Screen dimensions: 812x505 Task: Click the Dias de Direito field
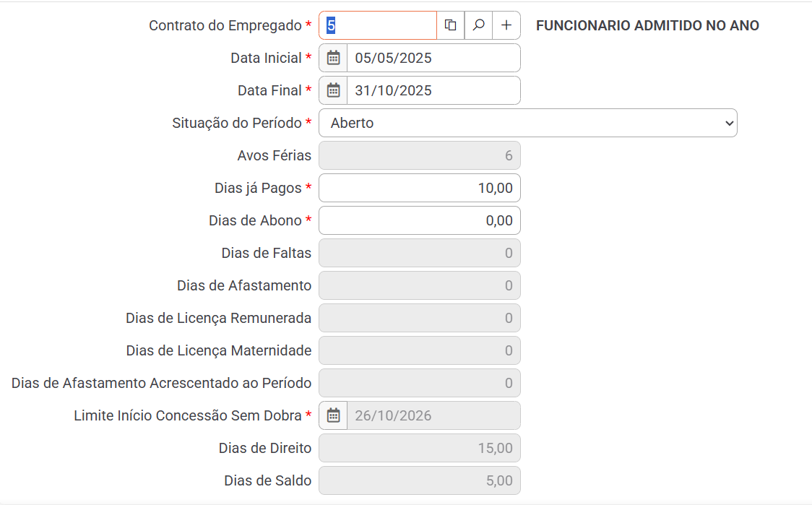(419, 448)
